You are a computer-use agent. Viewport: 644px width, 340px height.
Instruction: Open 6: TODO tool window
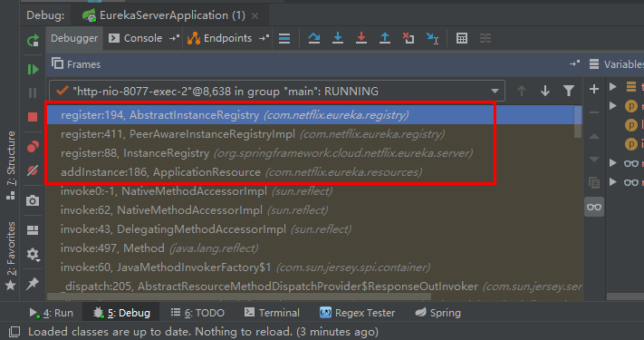click(197, 313)
